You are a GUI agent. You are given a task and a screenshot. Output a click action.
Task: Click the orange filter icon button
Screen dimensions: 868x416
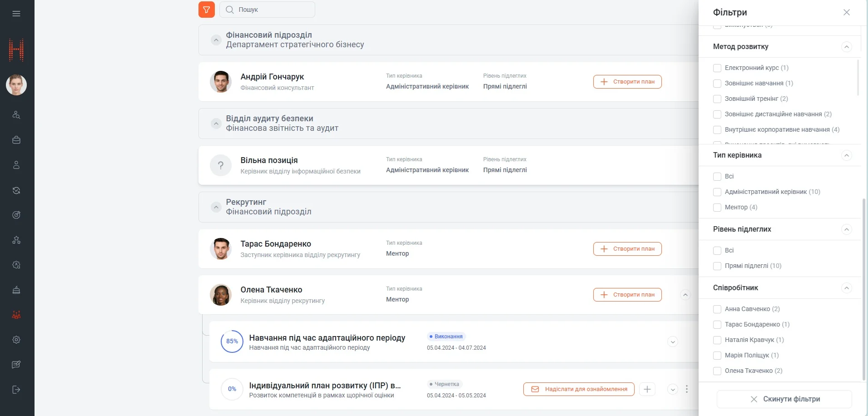point(206,10)
